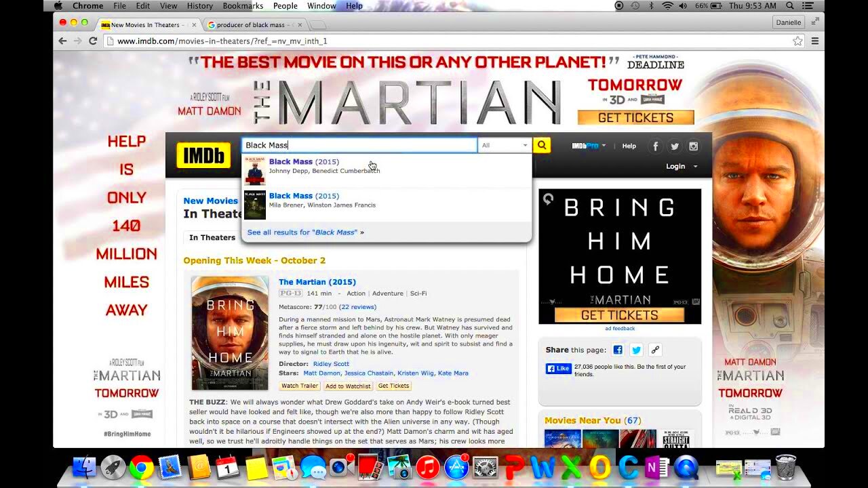Launch Microsoft Excel from dock
This screenshot has width=868, height=488.
pyautogui.click(x=571, y=468)
